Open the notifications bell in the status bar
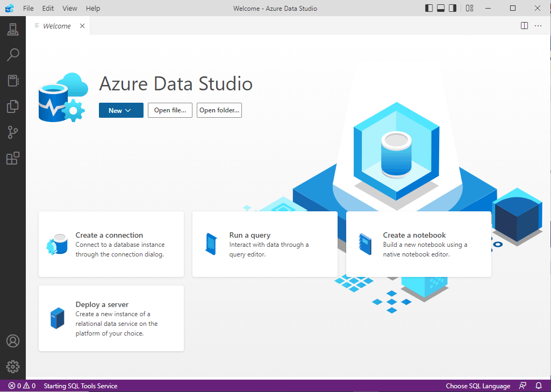Viewport: 551px width, 392px height. (x=538, y=386)
